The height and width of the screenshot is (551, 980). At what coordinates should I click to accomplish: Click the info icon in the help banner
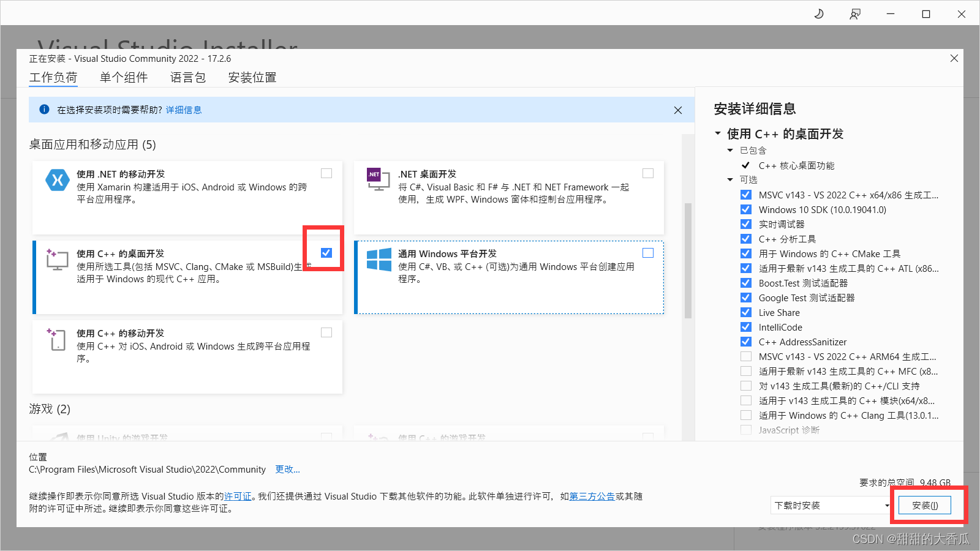[x=44, y=110]
